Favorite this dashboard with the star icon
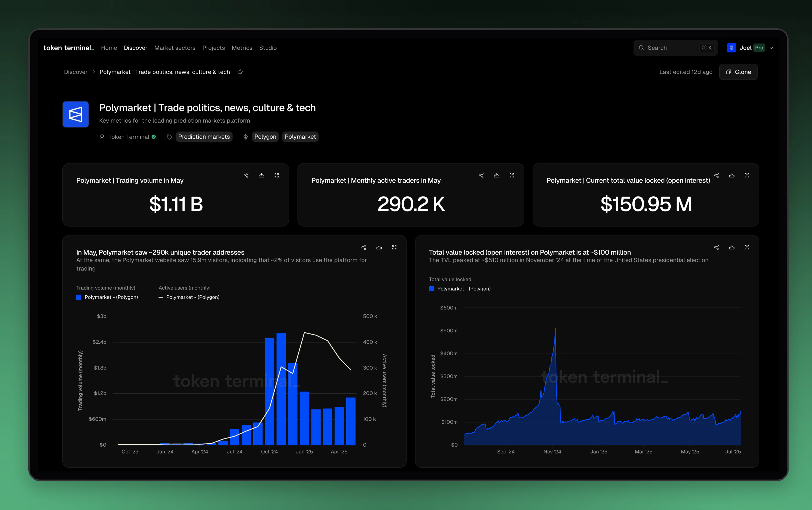The width and height of the screenshot is (812, 510). 240,72
